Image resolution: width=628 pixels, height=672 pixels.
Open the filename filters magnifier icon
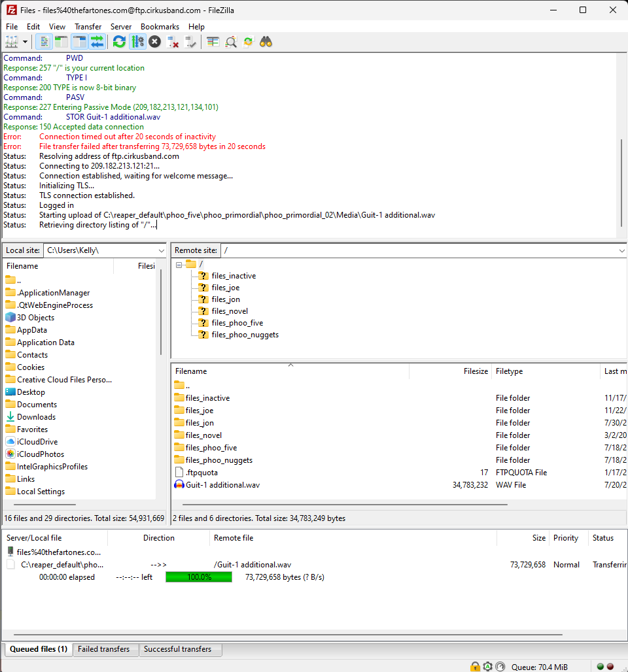pyautogui.click(x=231, y=42)
